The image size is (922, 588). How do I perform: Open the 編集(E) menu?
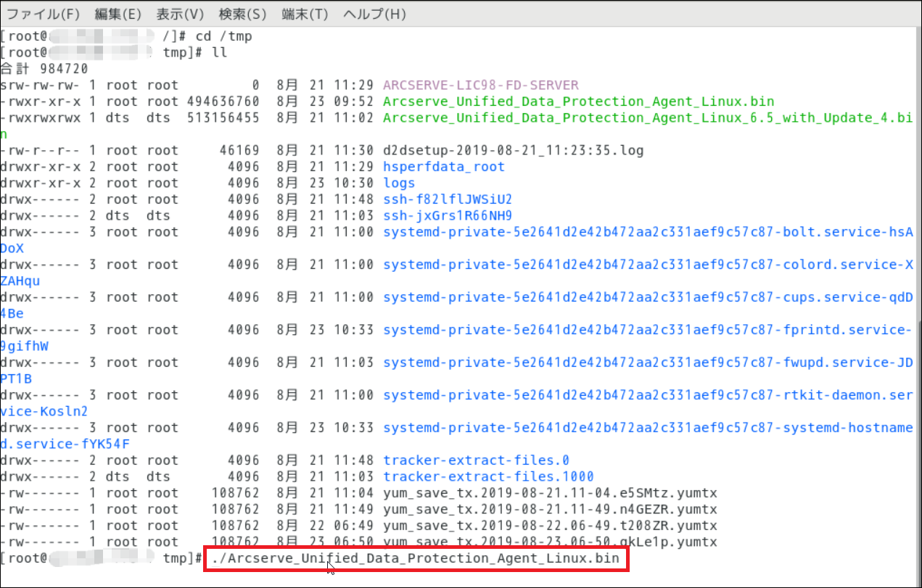118,14
